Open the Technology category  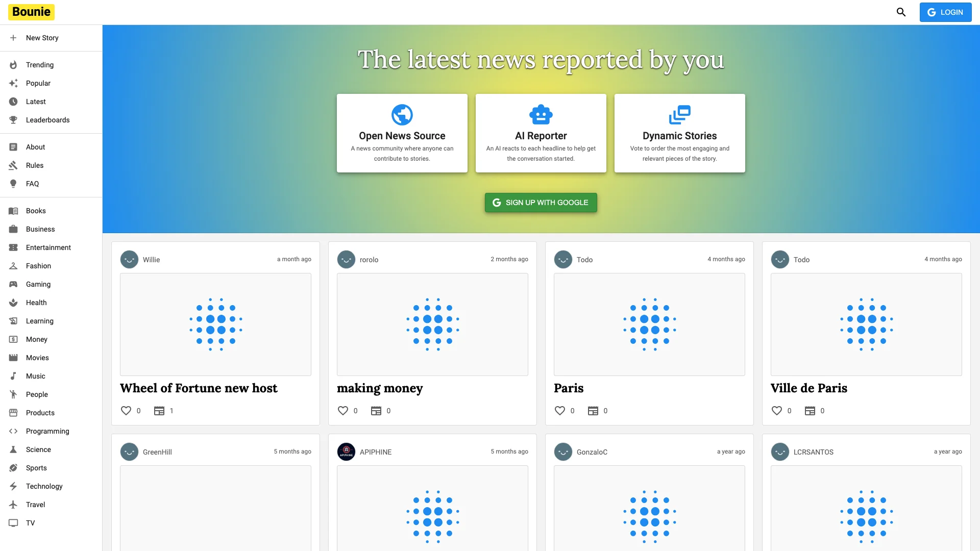pyautogui.click(x=44, y=486)
